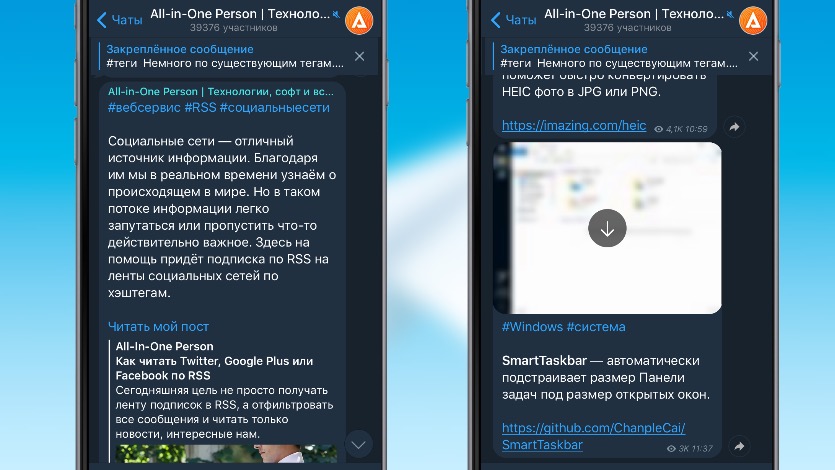Jump to latest messages using the down chevron
Screen dimensions: 835x470
(358, 444)
